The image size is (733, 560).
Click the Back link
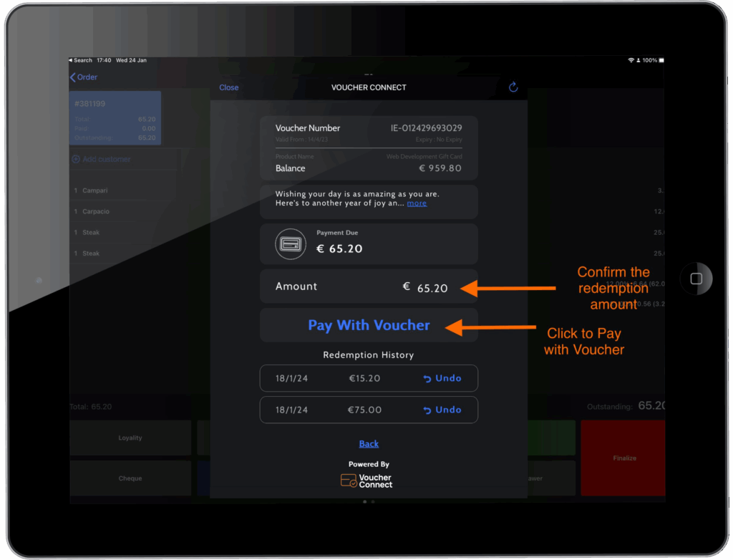tap(369, 444)
